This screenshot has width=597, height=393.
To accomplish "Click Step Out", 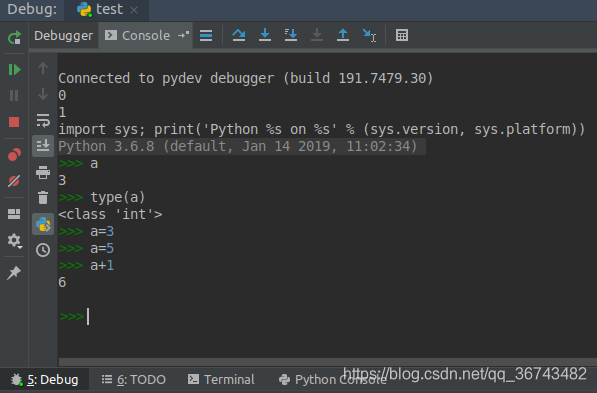I will (343, 35).
